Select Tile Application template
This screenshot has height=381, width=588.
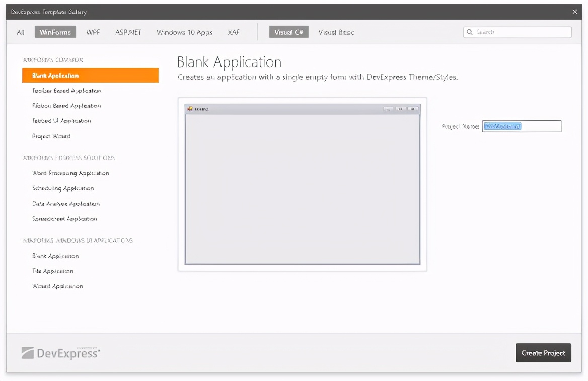pos(53,271)
